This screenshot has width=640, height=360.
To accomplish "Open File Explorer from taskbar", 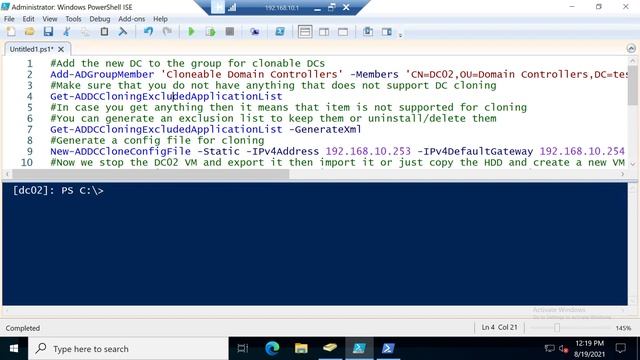I will coord(301,349).
